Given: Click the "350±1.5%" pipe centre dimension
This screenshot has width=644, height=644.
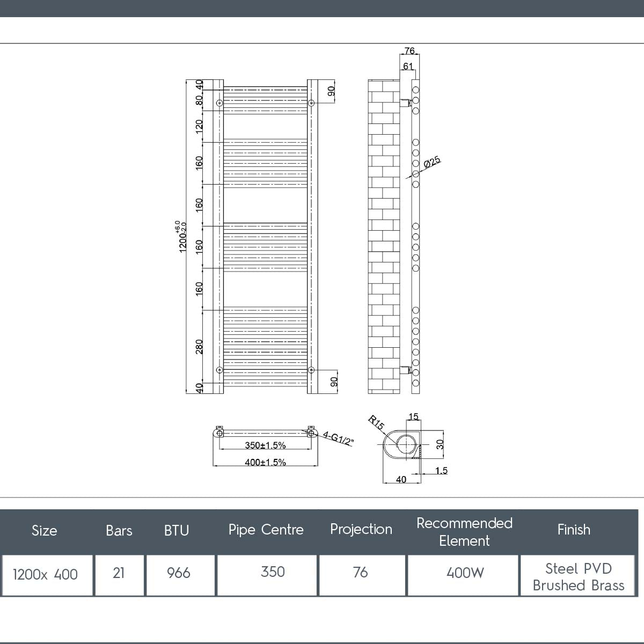Looking at the screenshot, I should (266, 445).
